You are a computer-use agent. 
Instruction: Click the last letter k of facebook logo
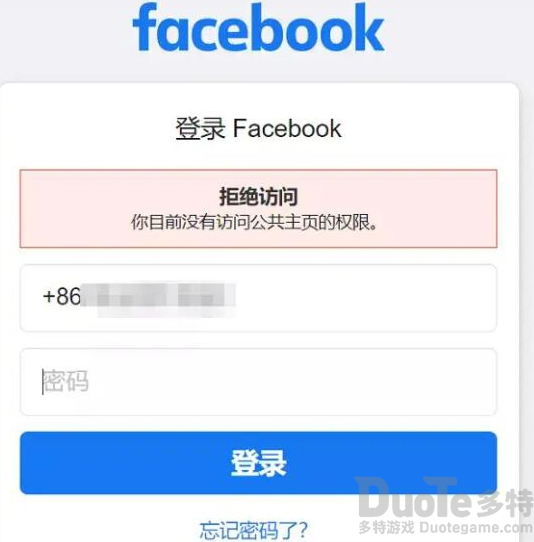(370, 27)
